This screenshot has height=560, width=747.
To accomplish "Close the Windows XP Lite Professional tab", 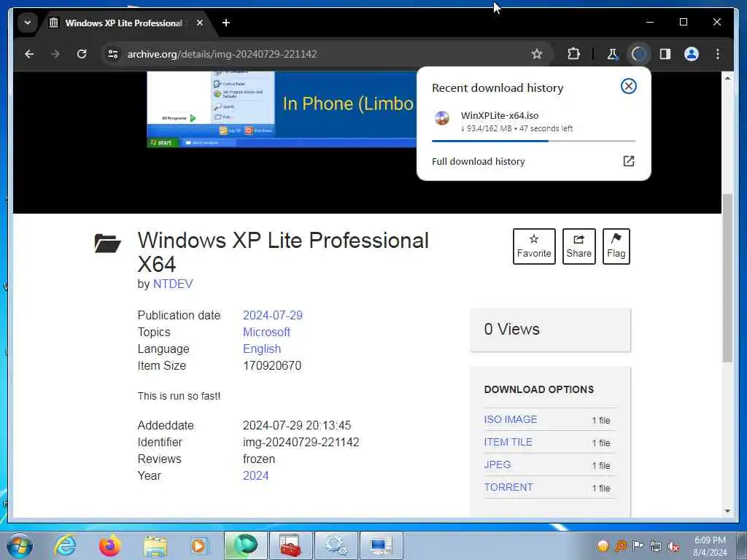I will coord(200,23).
